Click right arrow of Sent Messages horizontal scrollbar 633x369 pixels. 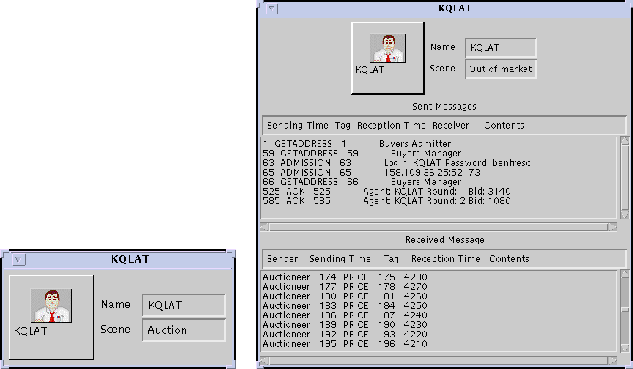(612, 227)
